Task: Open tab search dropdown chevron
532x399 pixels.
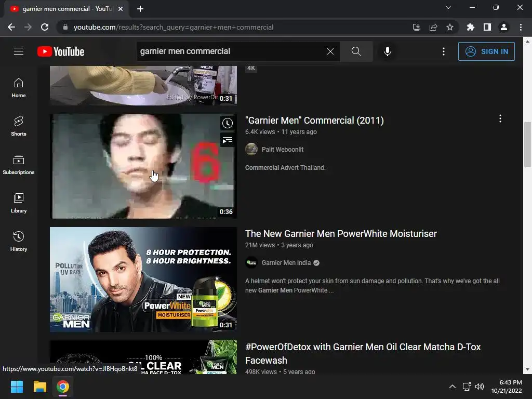Action: [x=448, y=7]
